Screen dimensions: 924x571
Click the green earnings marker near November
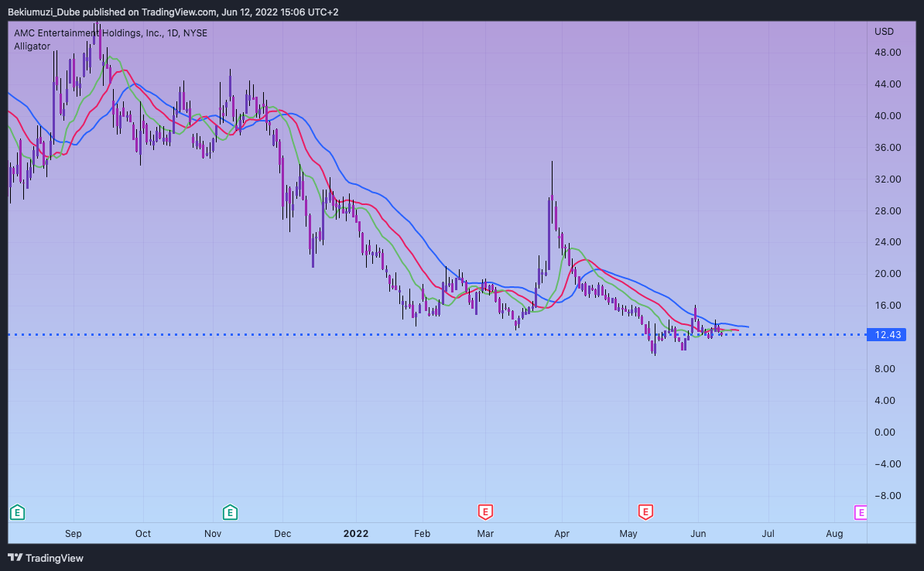pos(230,513)
